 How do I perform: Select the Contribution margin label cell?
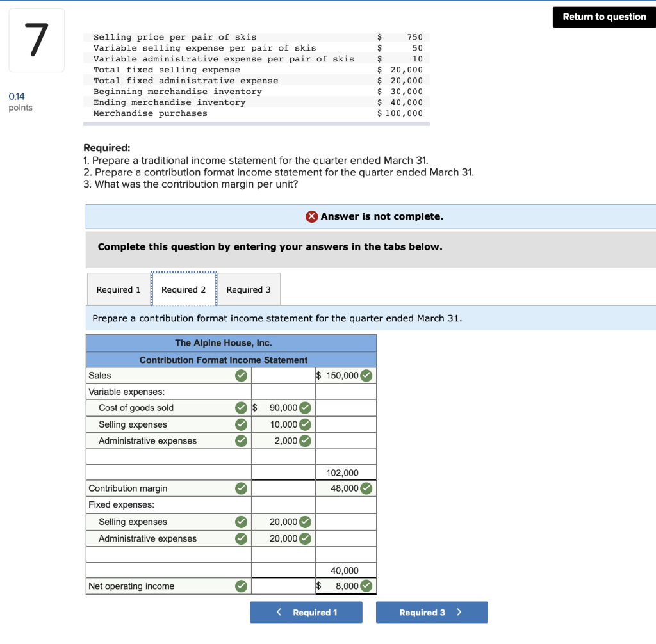168,488
